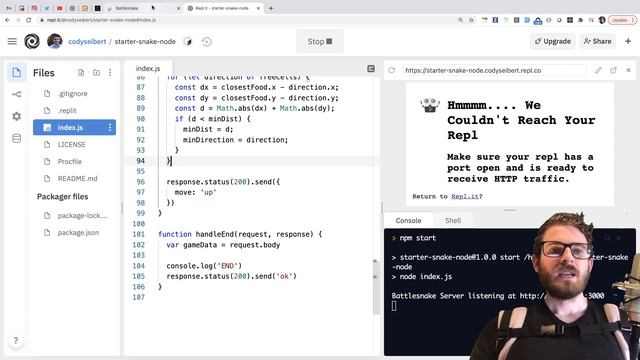Click the editor vertical scrollbar
The height and width of the screenshot is (360, 640).
(x=376, y=286)
